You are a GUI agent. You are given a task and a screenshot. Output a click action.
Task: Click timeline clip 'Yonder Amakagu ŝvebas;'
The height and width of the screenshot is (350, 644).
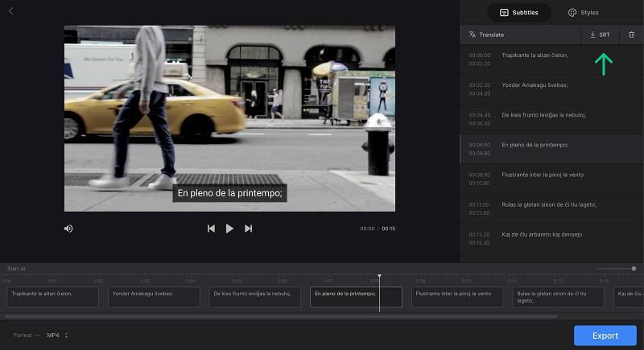click(x=154, y=297)
